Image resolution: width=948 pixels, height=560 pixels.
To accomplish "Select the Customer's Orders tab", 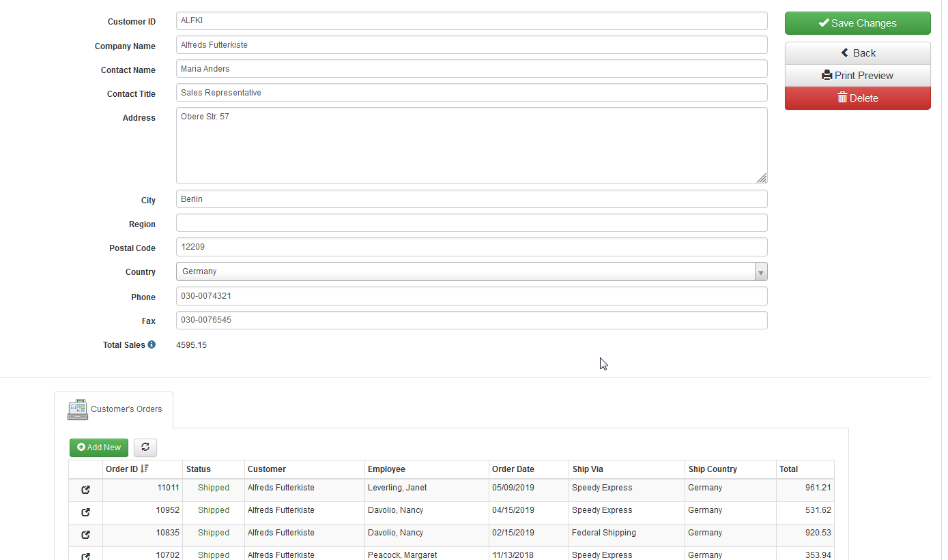I will (114, 409).
